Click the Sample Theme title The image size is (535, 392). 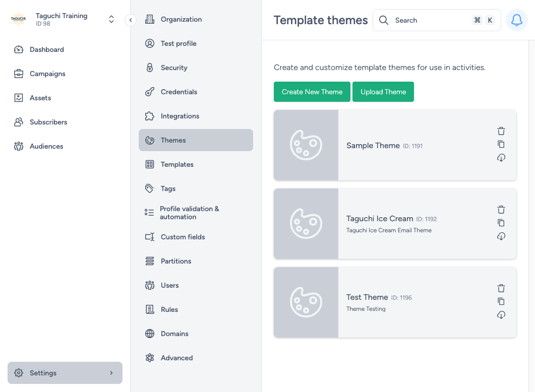[x=373, y=146]
